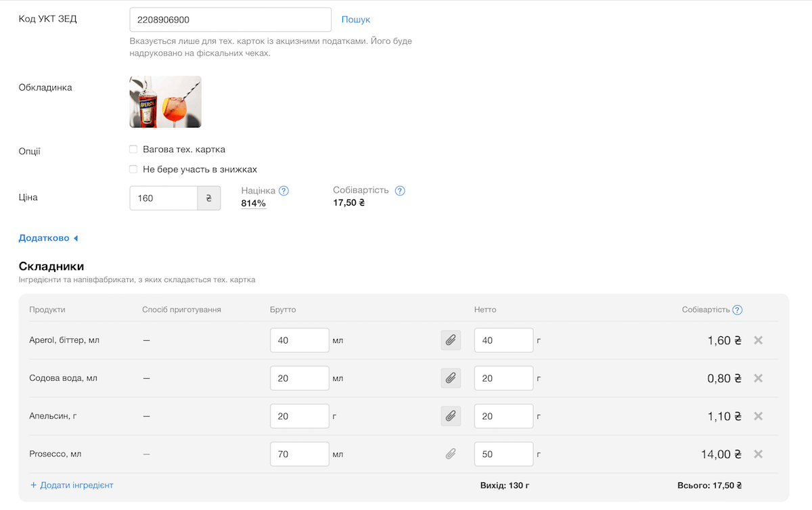Image resolution: width=812 pixels, height=510 pixels.
Task: Click the Код УКТ ЗЕД input field
Action: [x=230, y=20]
